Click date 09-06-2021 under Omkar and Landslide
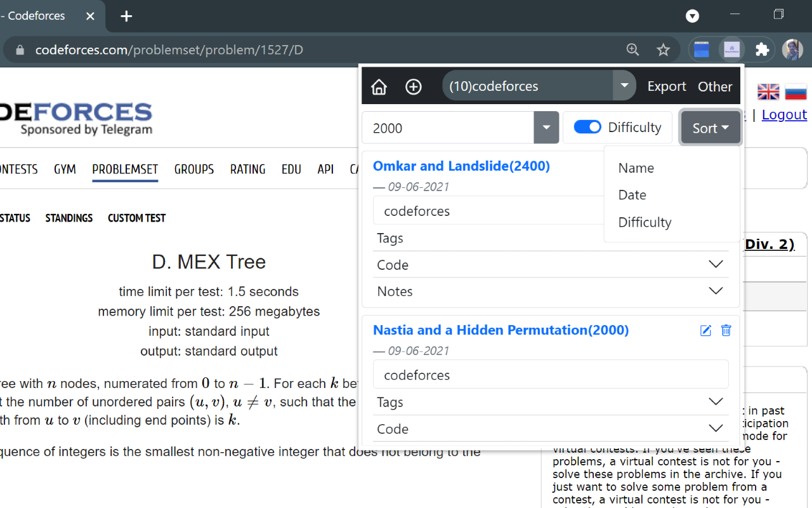Viewport: 812px width, 508px height. point(419,187)
